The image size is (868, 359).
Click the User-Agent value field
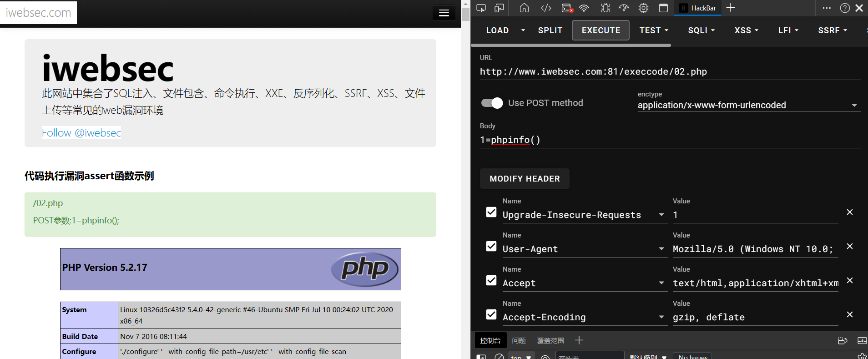tap(755, 249)
